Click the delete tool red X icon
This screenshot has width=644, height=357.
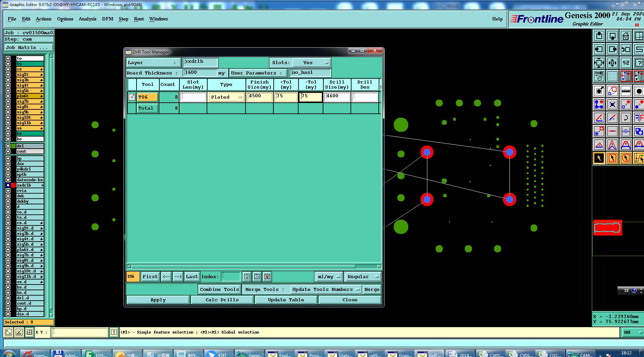point(267,276)
